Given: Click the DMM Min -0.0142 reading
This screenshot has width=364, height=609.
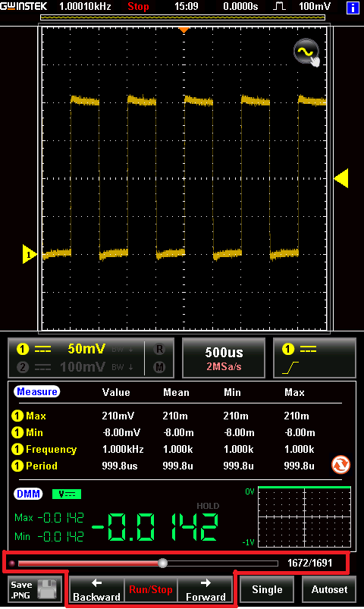Looking at the screenshot, I should click(x=49, y=537).
